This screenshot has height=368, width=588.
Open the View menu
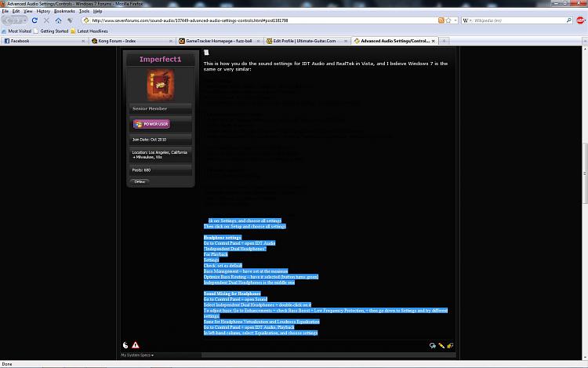[x=28, y=11]
